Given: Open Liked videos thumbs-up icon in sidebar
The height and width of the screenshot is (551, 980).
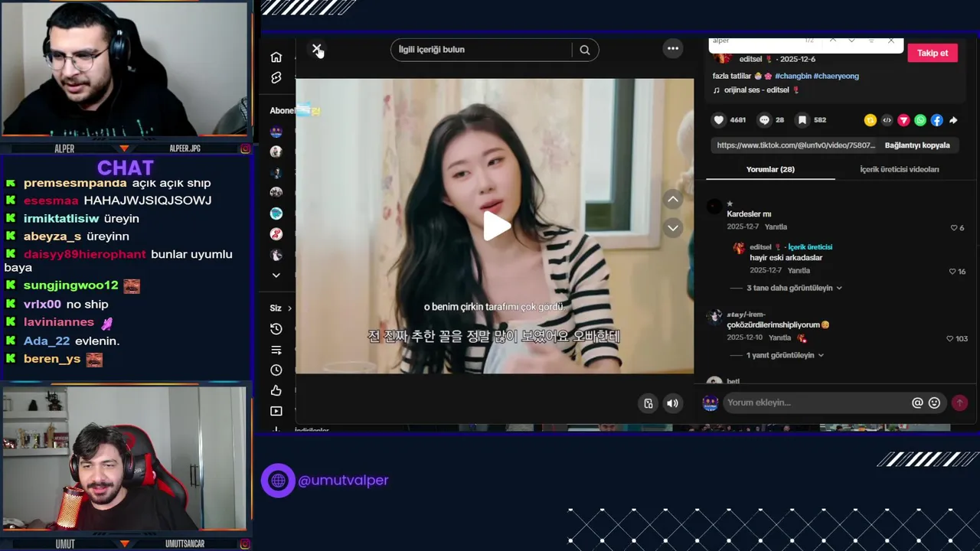Looking at the screenshot, I should coord(276,391).
